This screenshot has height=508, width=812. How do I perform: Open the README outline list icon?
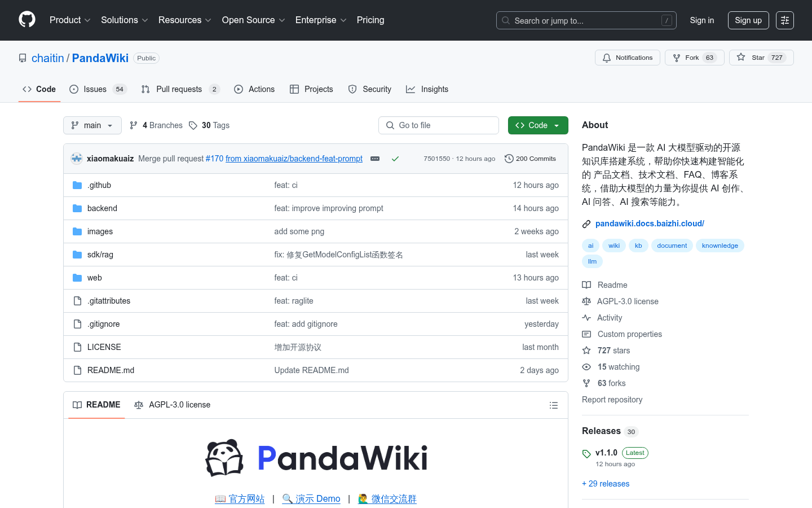553,405
